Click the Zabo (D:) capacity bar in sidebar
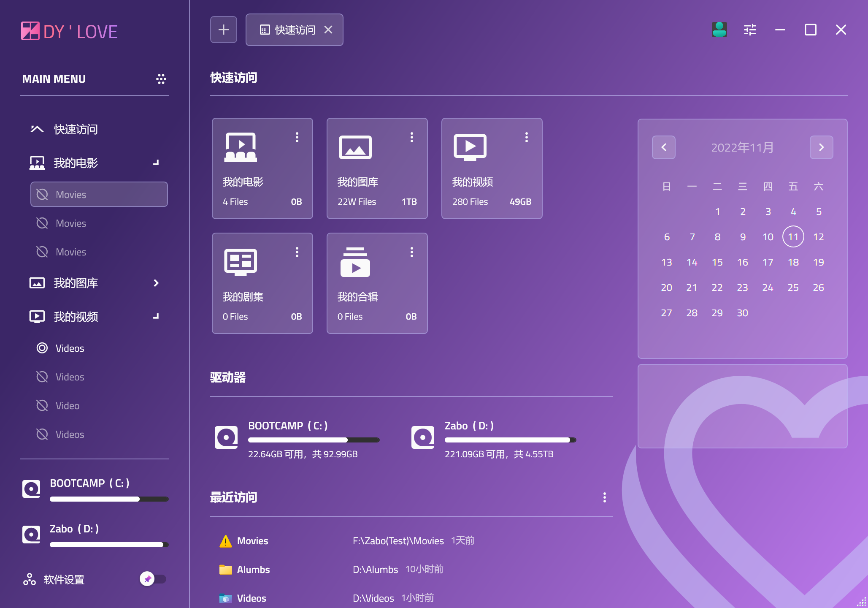The width and height of the screenshot is (868, 608). [x=109, y=545]
